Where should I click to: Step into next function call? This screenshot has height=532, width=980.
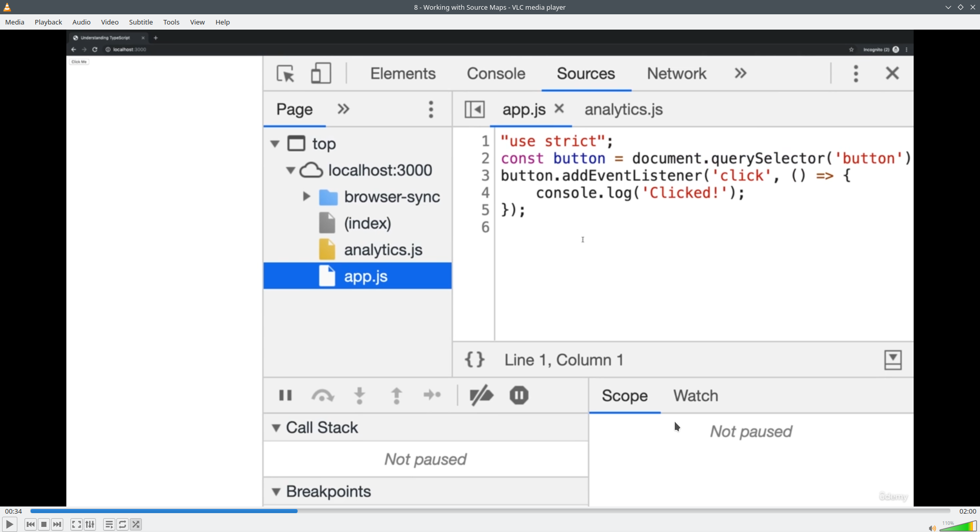[x=360, y=395]
